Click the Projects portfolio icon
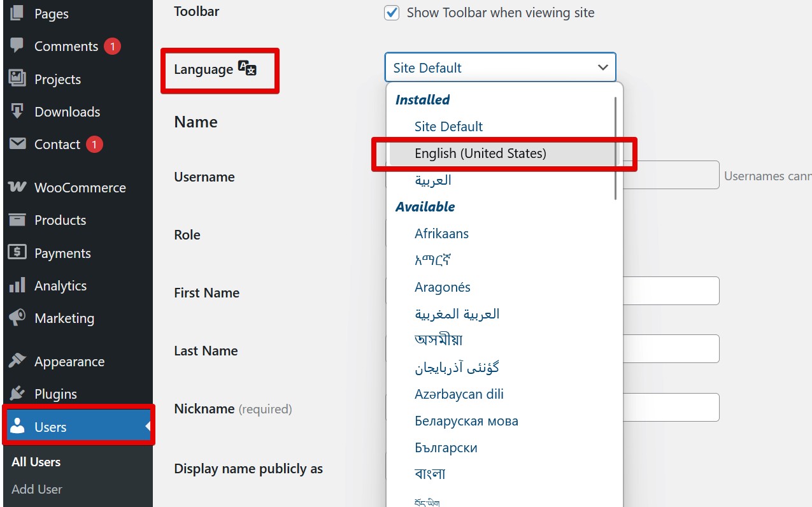The height and width of the screenshot is (507, 812). click(x=17, y=79)
